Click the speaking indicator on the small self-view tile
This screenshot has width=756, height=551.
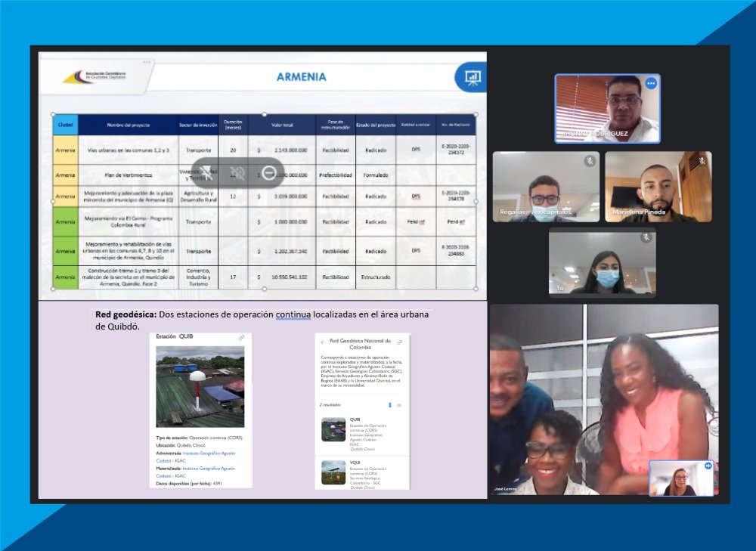tap(708, 466)
